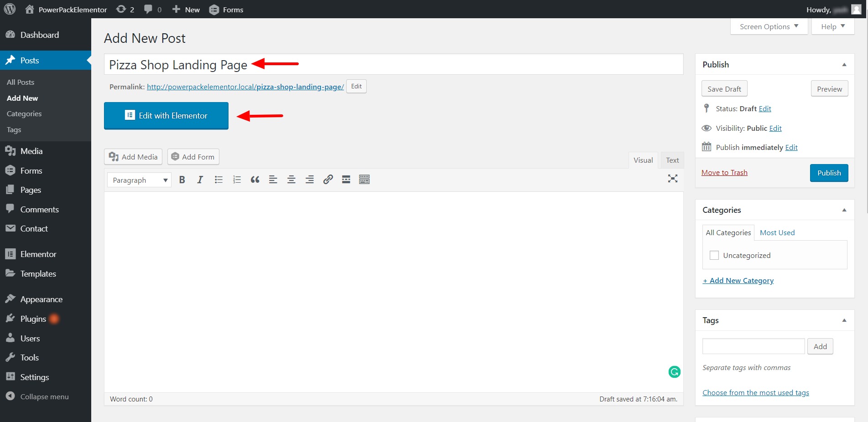The width and height of the screenshot is (868, 422).
Task: Toggle the toolbar kitchen sink
Action: pos(364,180)
